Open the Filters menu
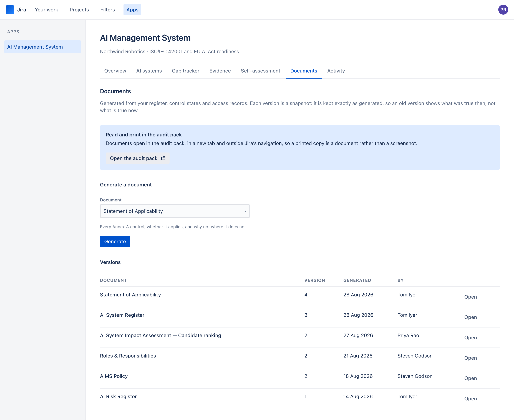Screen dimensions: 514x420 (108, 10)
